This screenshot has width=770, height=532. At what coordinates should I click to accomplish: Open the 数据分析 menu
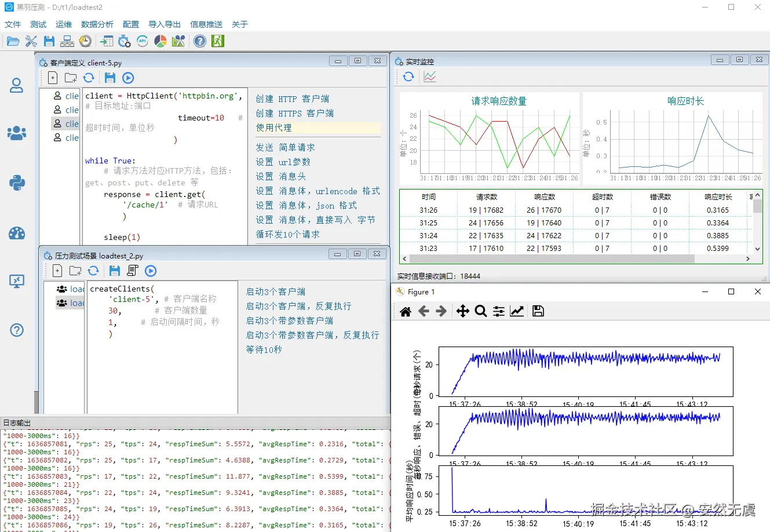click(x=97, y=24)
